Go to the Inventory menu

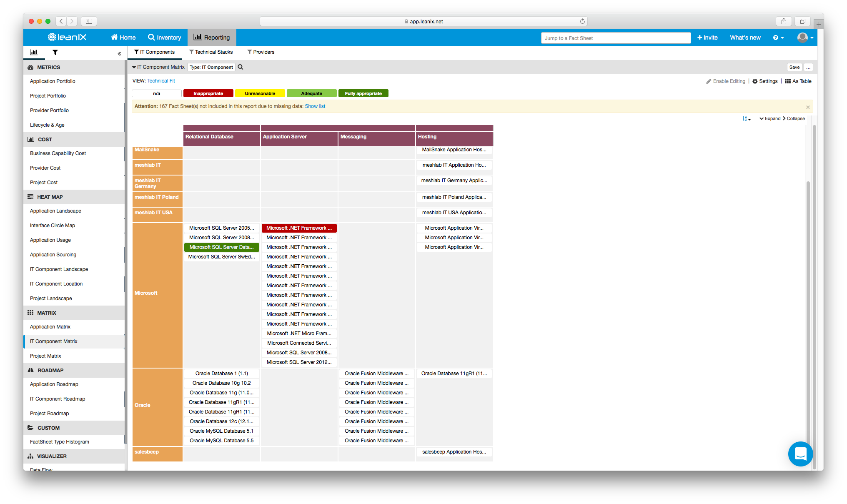[165, 38]
